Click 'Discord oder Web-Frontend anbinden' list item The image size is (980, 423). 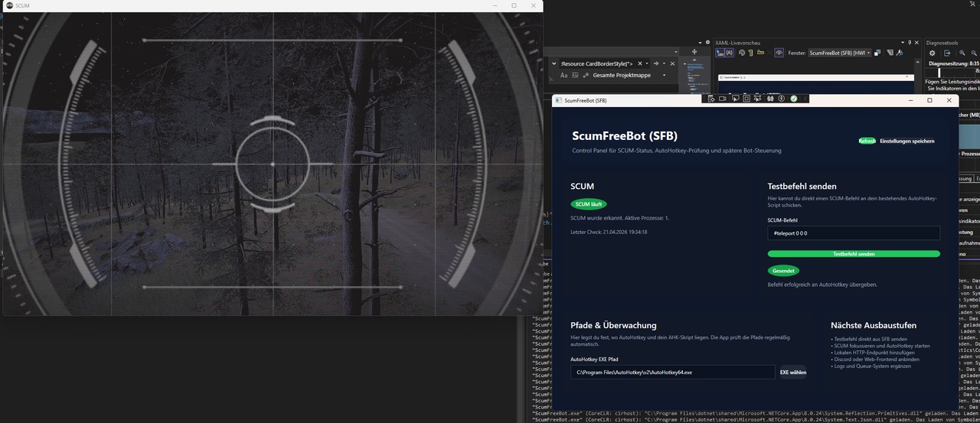coord(875,359)
